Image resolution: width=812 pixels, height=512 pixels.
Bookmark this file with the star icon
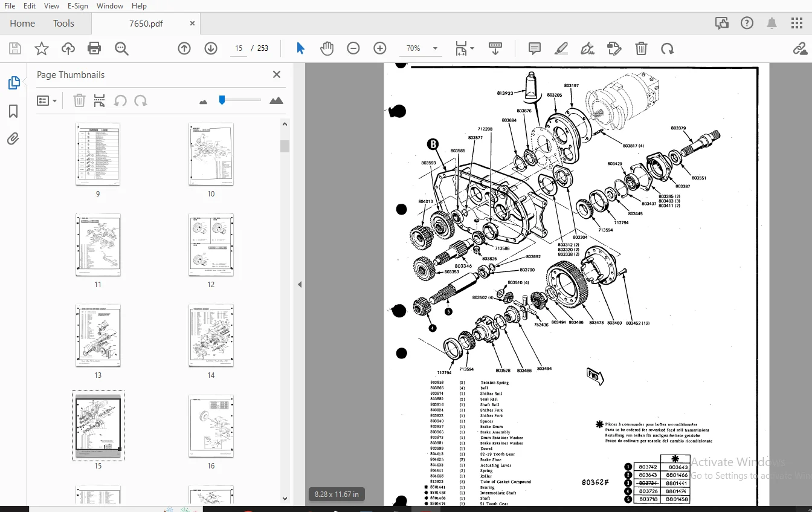[x=42, y=48]
